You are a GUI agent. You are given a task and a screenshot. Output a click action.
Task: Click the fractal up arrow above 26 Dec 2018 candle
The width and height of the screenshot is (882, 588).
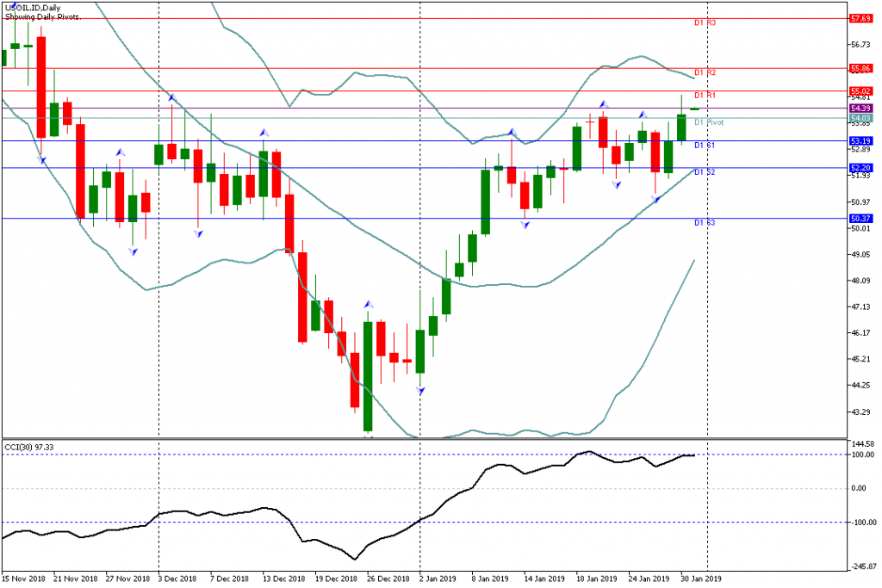368,304
